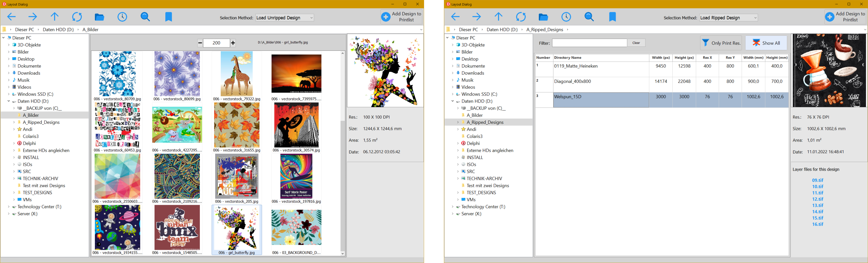
Task: Increase thumbnail size with plus button
Action: [x=233, y=43]
